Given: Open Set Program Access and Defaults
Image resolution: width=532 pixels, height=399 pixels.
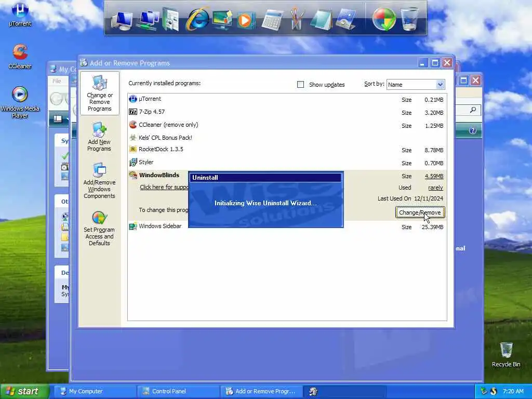Looking at the screenshot, I should tap(99, 229).
